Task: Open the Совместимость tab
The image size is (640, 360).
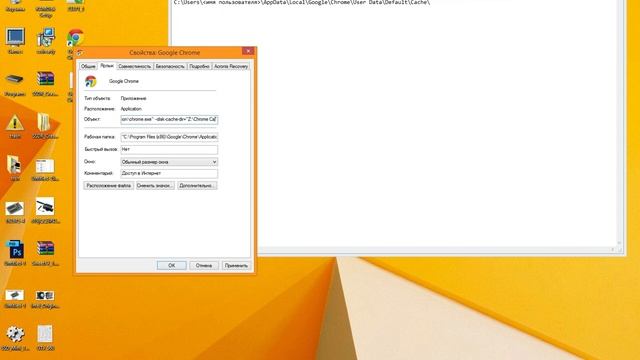Action: click(135, 66)
